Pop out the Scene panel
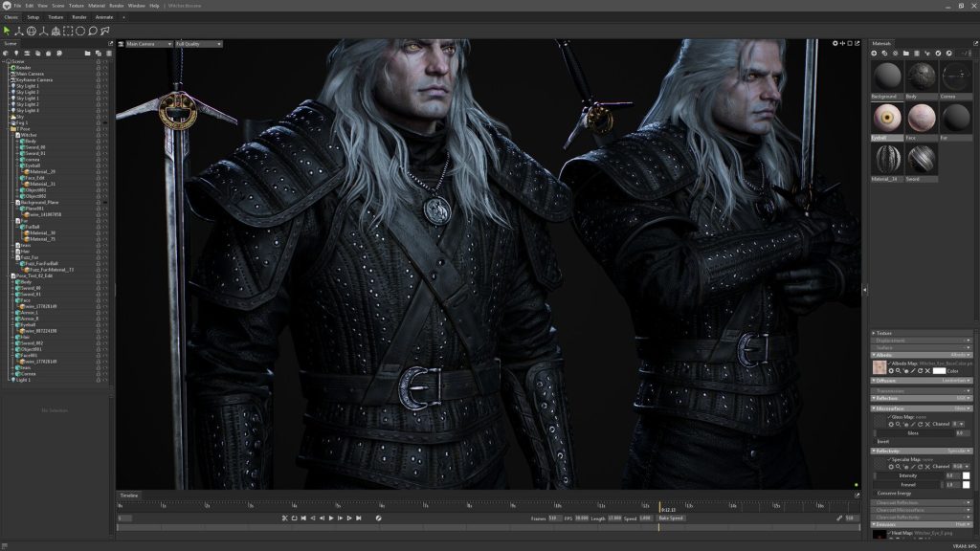 [x=111, y=44]
